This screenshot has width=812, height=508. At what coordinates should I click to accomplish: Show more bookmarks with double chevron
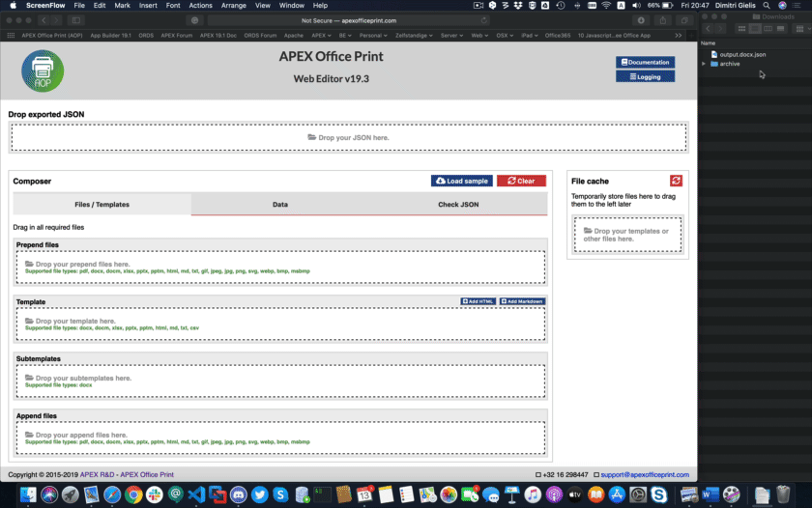(x=678, y=35)
